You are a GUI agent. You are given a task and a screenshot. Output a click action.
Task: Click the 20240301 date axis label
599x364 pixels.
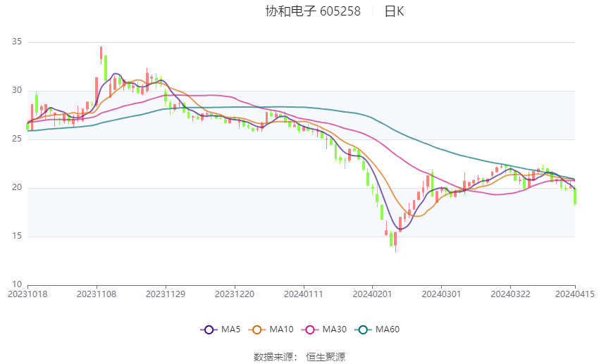(441, 294)
